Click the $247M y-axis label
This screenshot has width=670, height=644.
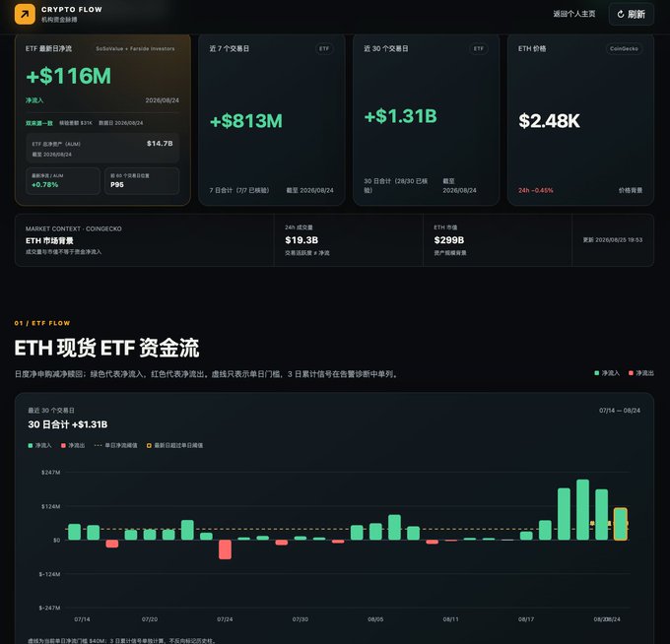[x=50, y=473]
